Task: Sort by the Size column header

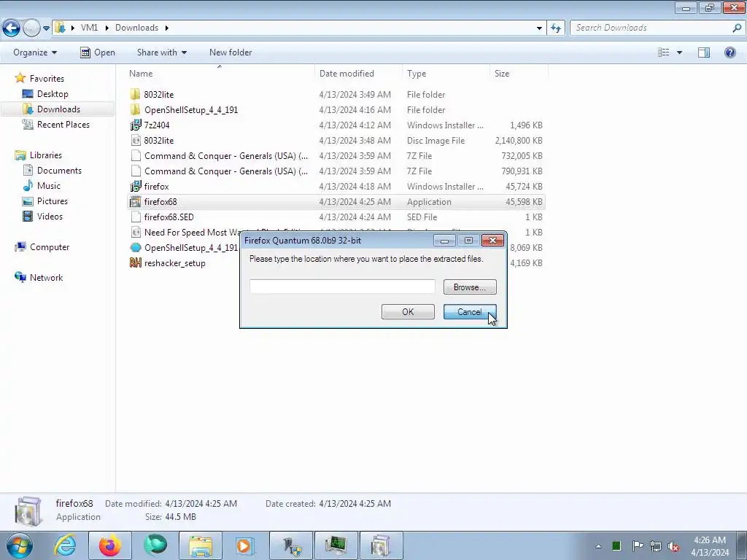Action: [502, 74]
